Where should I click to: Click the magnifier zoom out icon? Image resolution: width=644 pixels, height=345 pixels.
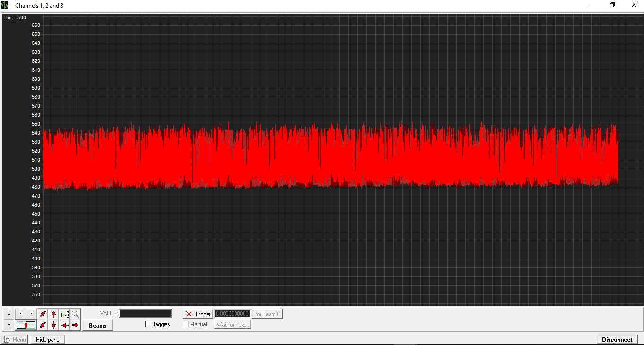click(76, 314)
